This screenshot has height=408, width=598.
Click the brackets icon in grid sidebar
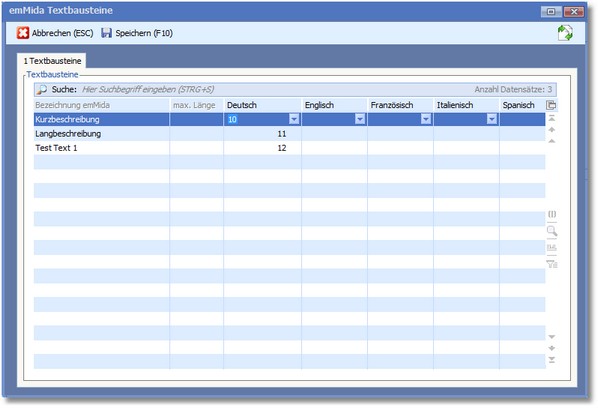point(551,214)
